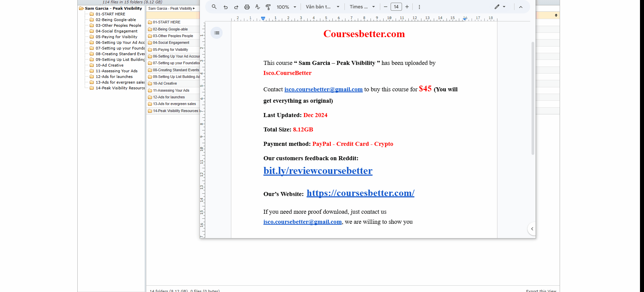Select the Sam Garcia - Peak Visibility root tree folder
Image resolution: width=644 pixels, height=292 pixels.
click(113, 8)
